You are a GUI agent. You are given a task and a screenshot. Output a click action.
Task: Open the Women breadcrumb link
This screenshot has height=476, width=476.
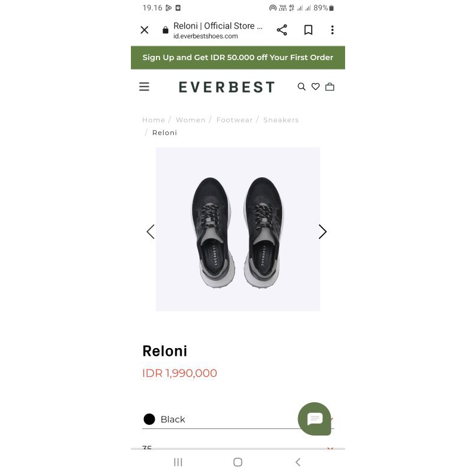point(190,120)
